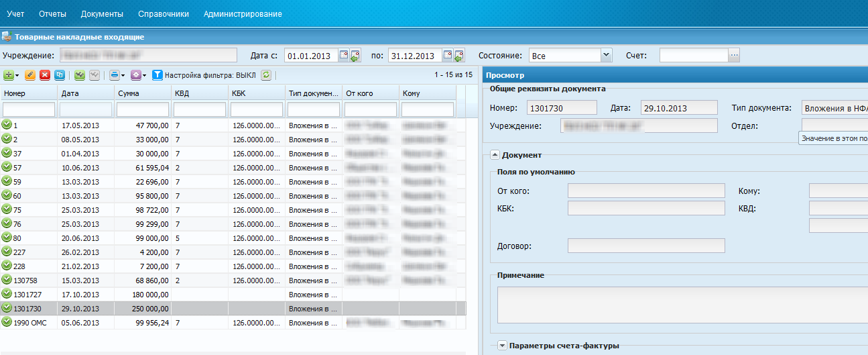Click the 'по' date field showing 31.12.2013
The width and height of the screenshot is (868, 355).
[416, 56]
